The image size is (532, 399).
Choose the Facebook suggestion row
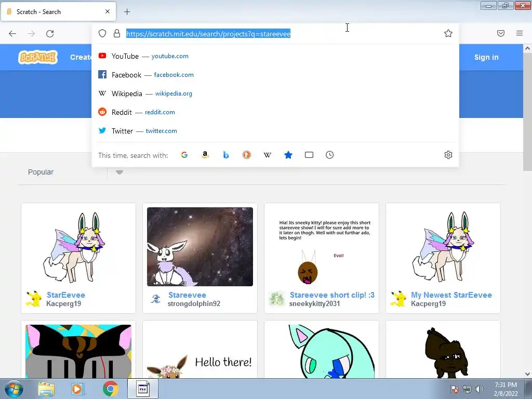(x=275, y=75)
